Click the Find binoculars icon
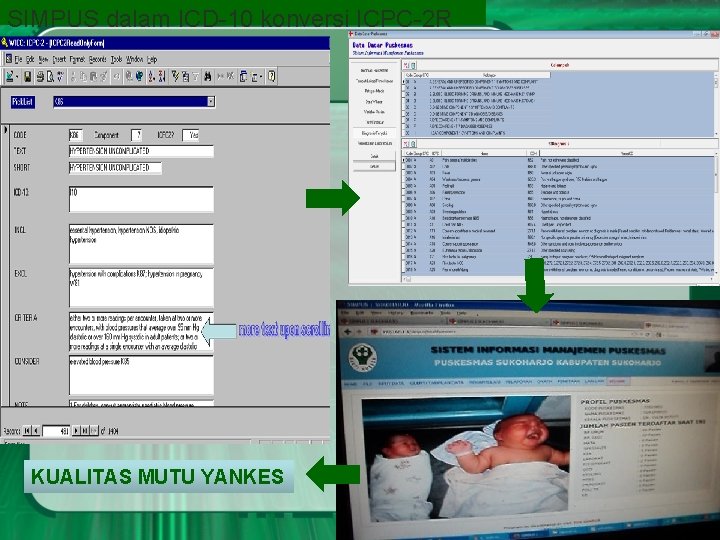The width and height of the screenshot is (720, 540). tap(208, 76)
